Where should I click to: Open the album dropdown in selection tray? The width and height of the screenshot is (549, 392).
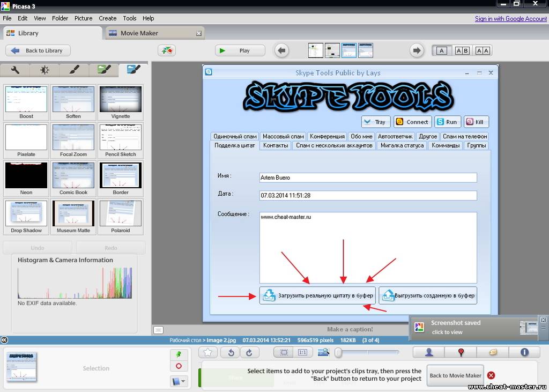tap(179, 381)
